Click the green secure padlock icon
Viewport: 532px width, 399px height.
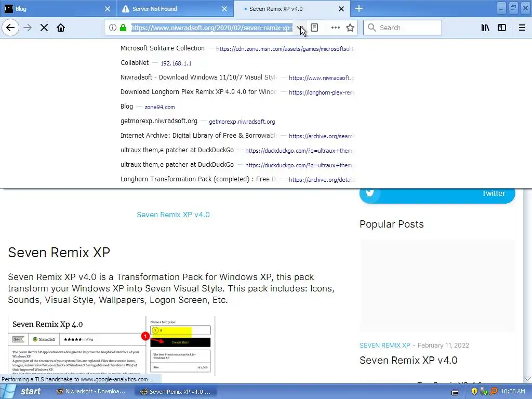point(123,28)
